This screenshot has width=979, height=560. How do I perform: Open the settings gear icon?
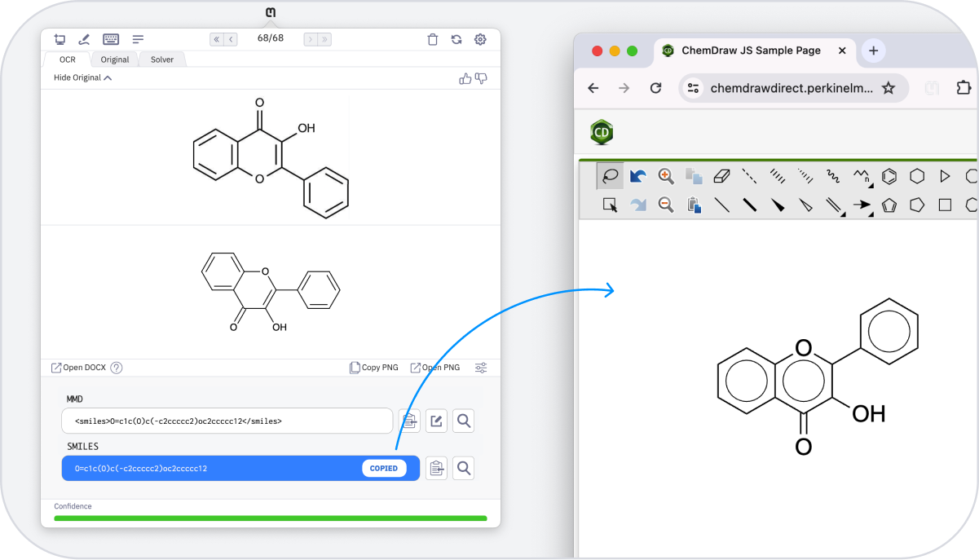click(480, 39)
